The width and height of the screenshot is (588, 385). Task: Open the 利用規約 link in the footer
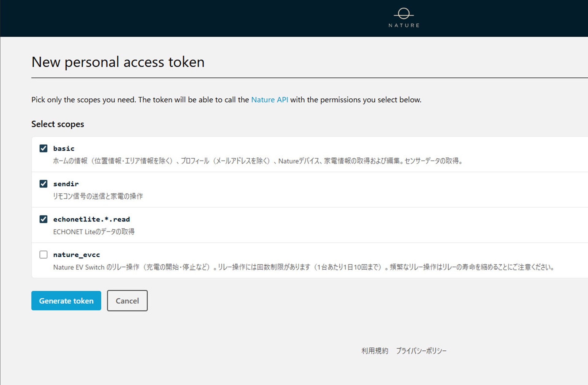click(375, 351)
